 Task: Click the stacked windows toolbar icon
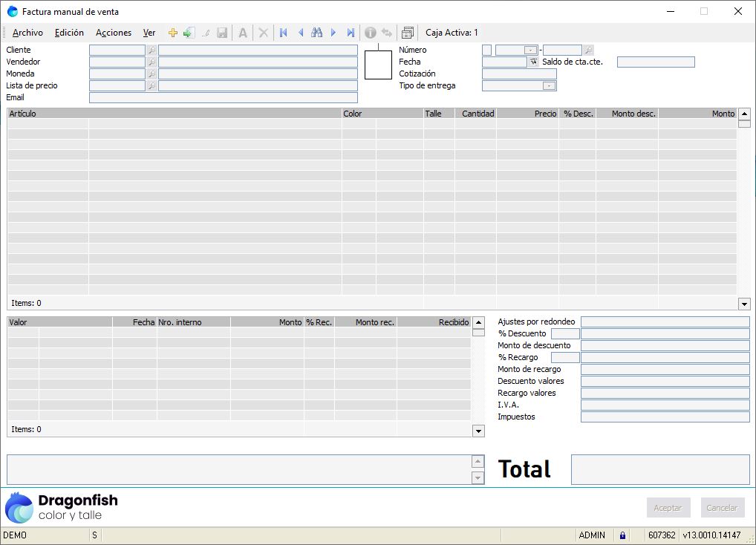pos(408,33)
